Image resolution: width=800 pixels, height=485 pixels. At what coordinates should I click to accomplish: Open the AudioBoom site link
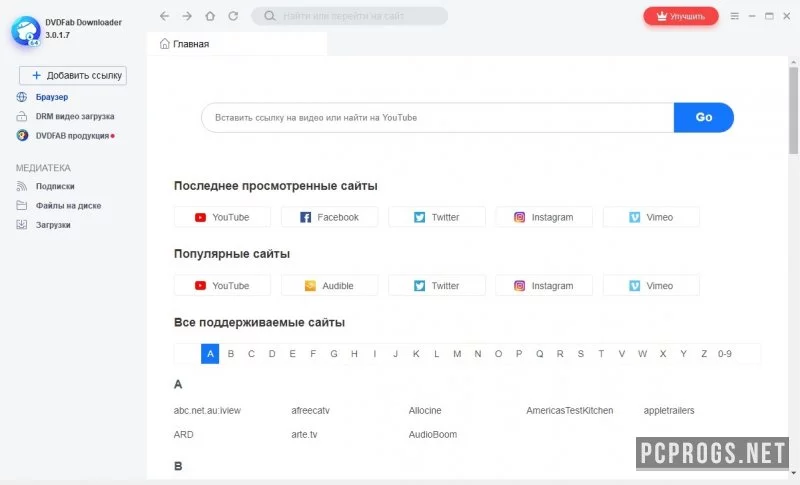433,435
